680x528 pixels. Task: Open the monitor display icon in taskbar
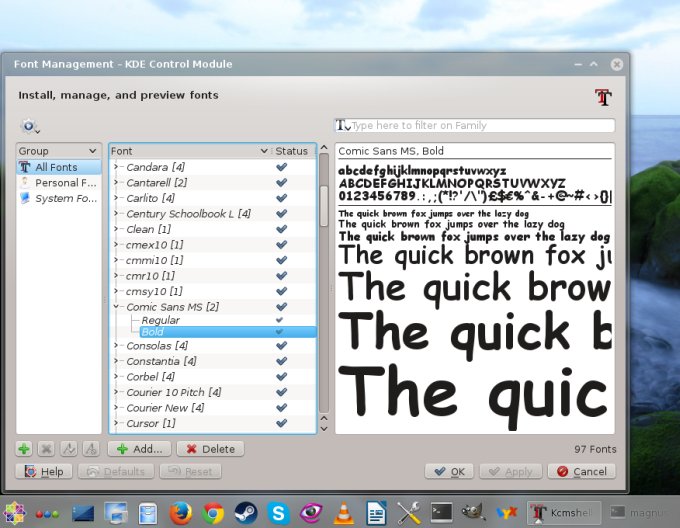coord(115,513)
